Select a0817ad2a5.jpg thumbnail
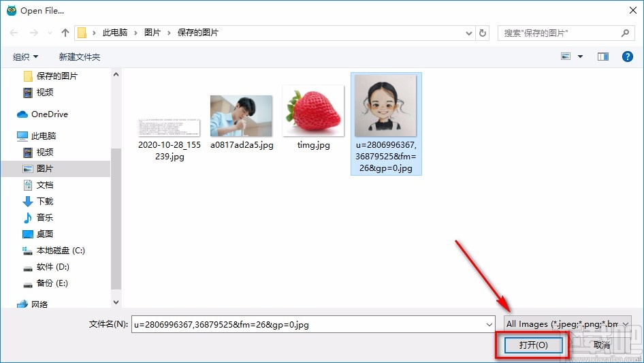The height and width of the screenshot is (363, 644). click(x=242, y=116)
